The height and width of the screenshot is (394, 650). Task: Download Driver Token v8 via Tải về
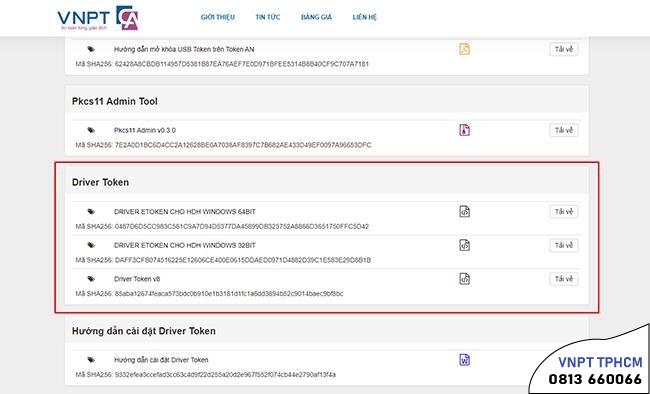pyautogui.click(x=564, y=279)
